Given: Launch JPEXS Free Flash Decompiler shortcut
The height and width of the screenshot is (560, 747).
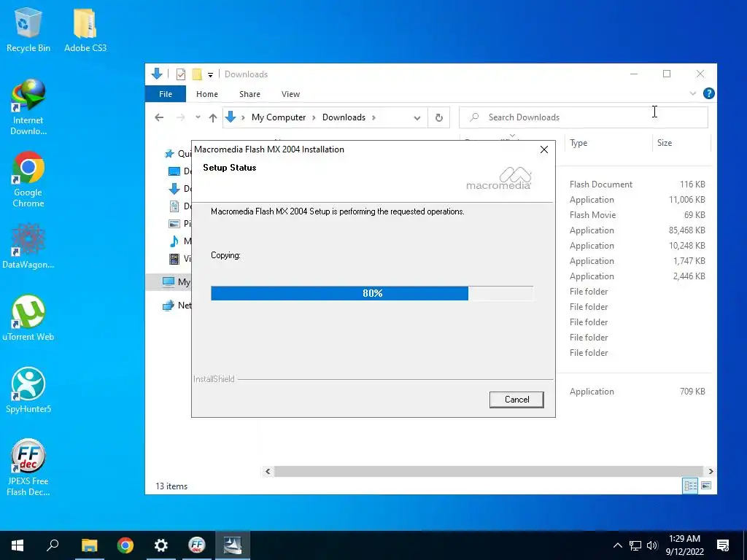Looking at the screenshot, I should tap(28, 467).
